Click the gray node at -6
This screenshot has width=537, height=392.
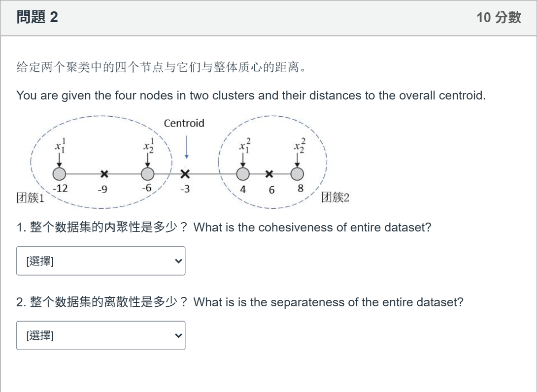pyautogui.click(x=148, y=174)
